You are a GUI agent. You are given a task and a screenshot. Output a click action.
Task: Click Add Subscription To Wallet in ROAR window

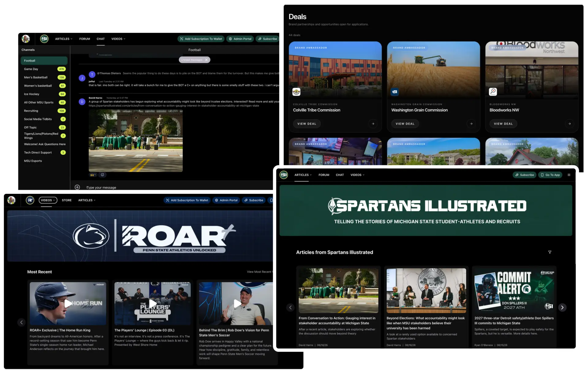pyautogui.click(x=187, y=200)
